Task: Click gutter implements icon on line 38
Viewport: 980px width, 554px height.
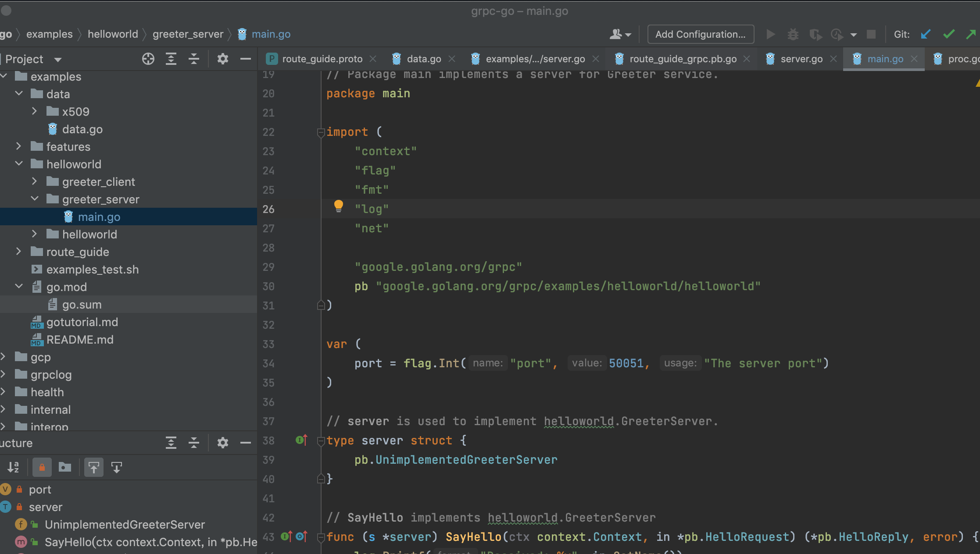Action: 301,440
